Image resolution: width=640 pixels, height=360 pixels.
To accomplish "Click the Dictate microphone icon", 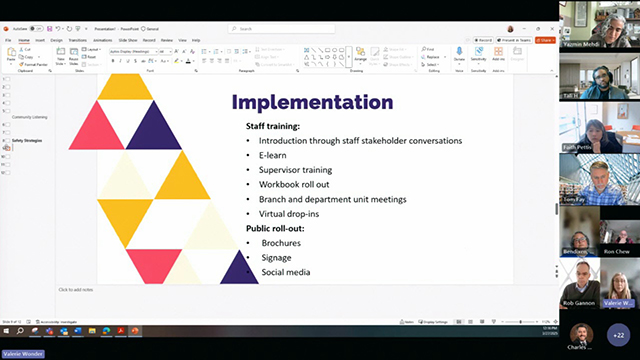I will click(459, 54).
